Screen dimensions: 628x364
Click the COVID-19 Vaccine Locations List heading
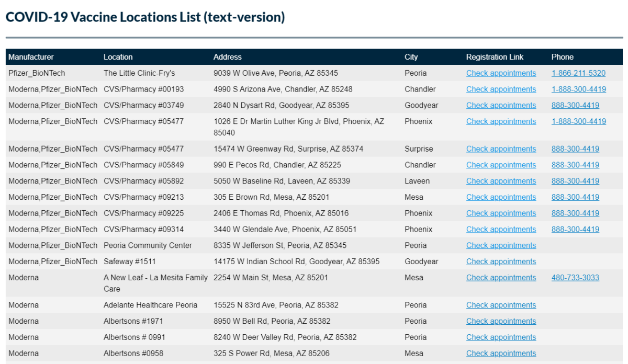click(145, 17)
